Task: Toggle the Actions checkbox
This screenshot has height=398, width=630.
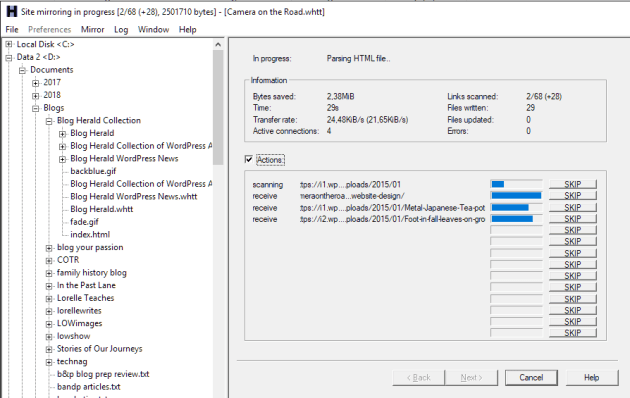Action: point(249,159)
